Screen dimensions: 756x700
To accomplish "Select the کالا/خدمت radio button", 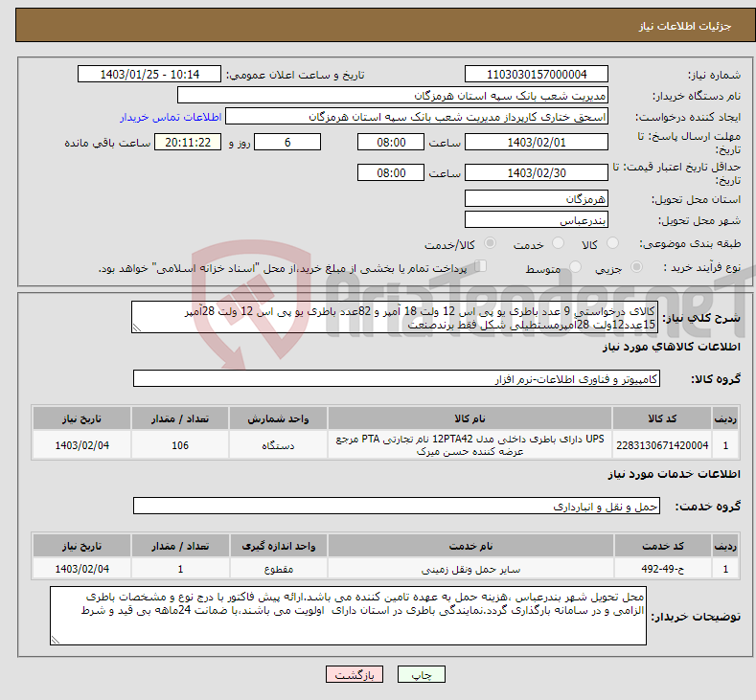I will click(x=490, y=243).
